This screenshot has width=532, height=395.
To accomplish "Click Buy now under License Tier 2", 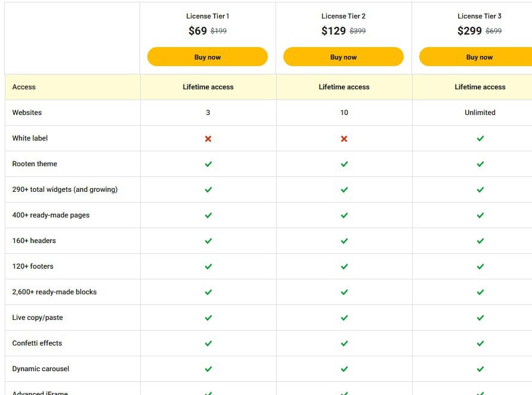I will [x=344, y=57].
